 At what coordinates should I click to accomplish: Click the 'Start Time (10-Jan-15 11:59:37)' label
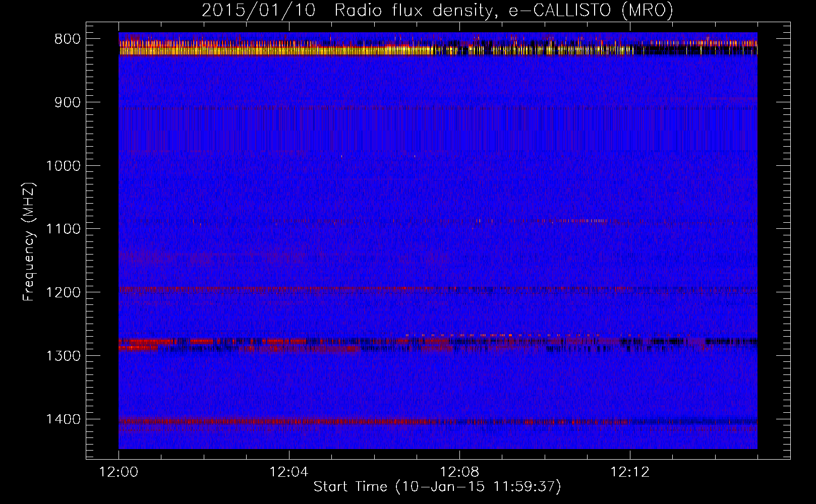tap(437, 486)
